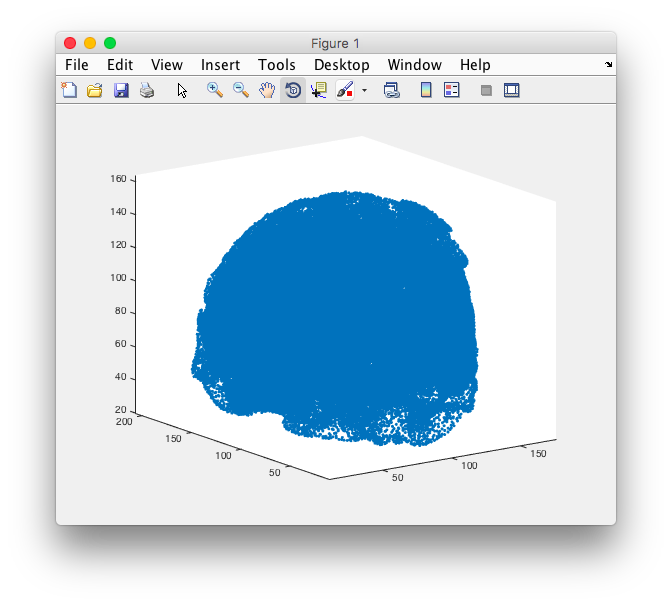
Task: Minimize the Figure 1 window
Action: tap(90, 43)
